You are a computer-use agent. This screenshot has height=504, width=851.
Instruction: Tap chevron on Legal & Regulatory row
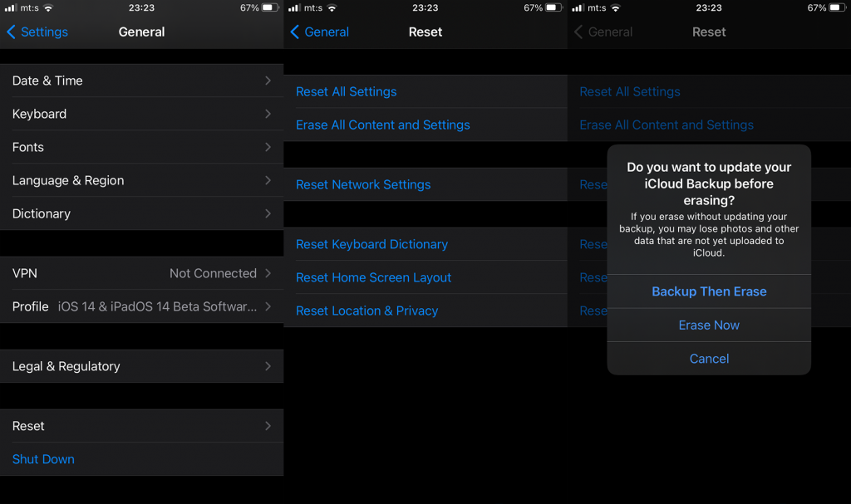(x=268, y=366)
